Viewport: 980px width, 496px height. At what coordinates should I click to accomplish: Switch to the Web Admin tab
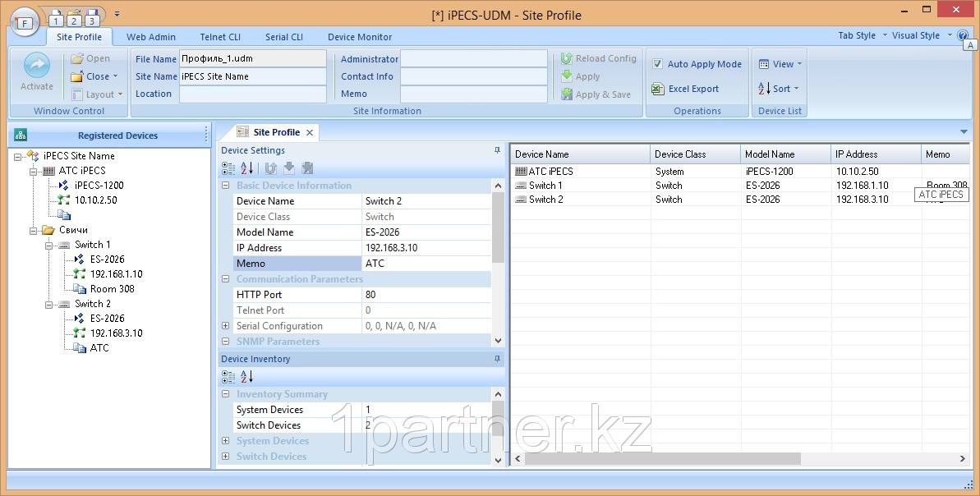pos(151,37)
